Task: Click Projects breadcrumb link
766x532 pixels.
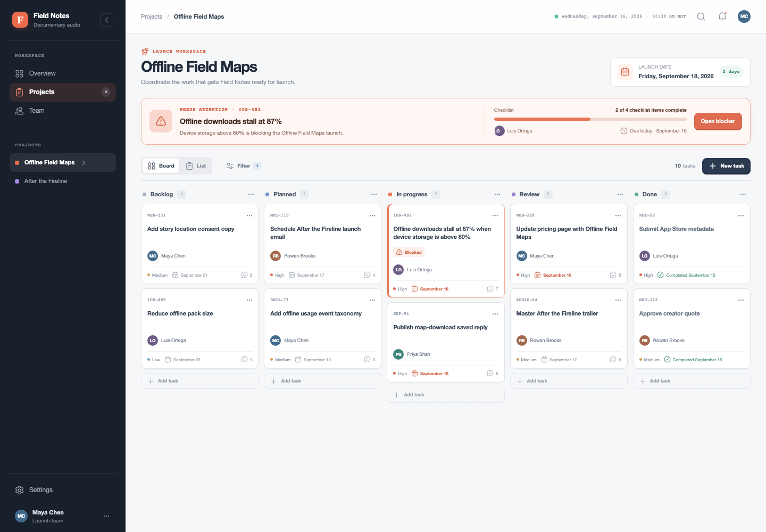Action: pyautogui.click(x=152, y=16)
